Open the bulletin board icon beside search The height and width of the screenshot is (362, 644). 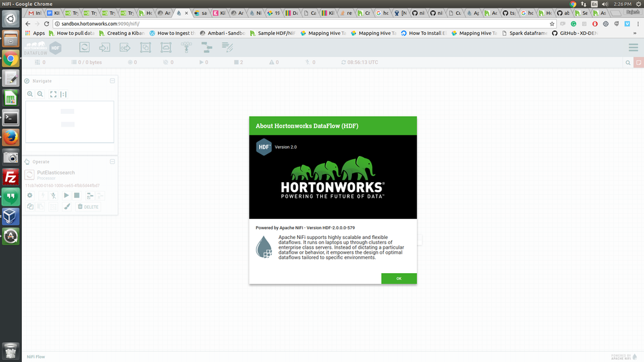click(x=639, y=62)
